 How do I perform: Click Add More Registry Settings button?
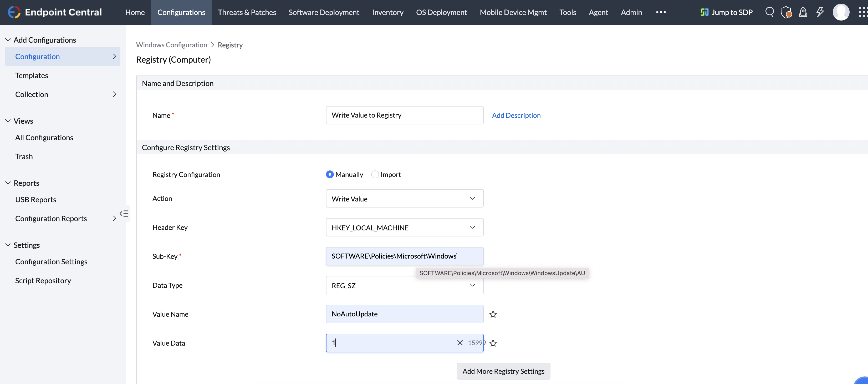click(503, 371)
